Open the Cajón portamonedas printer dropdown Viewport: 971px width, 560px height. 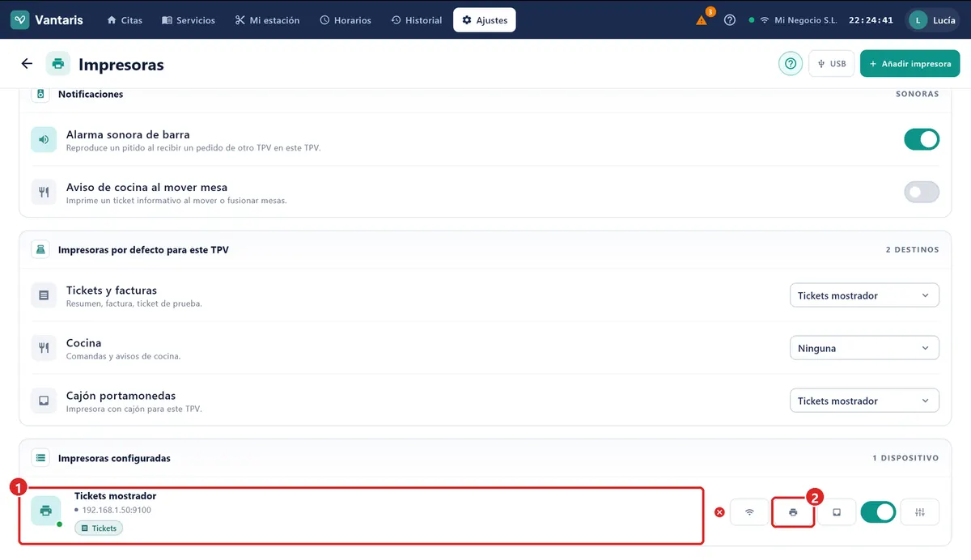coord(864,401)
